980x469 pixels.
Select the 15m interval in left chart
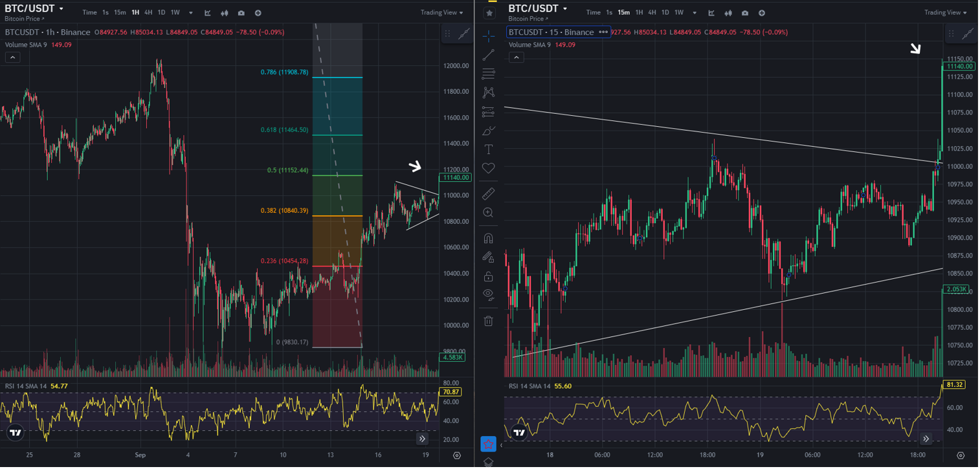click(120, 13)
